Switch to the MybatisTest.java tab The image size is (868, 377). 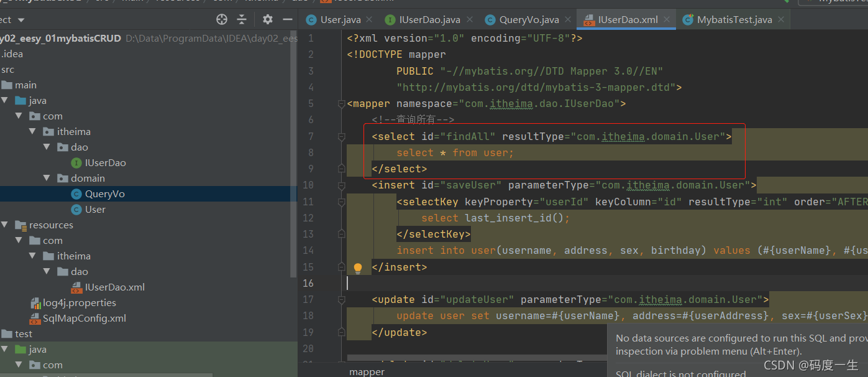[x=734, y=20]
